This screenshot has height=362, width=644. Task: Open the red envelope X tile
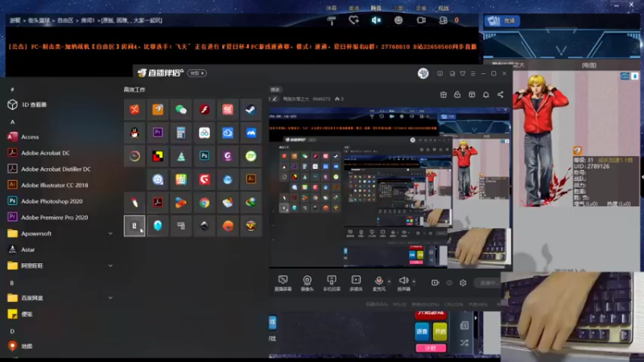click(x=134, y=109)
